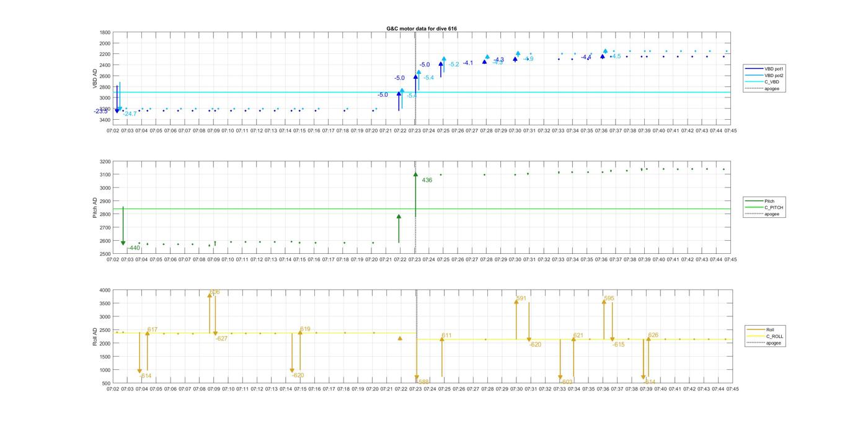Click the '2900' tick on Pitch y-axis
The width and height of the screenshot is (868, 430).
(105, 201)
